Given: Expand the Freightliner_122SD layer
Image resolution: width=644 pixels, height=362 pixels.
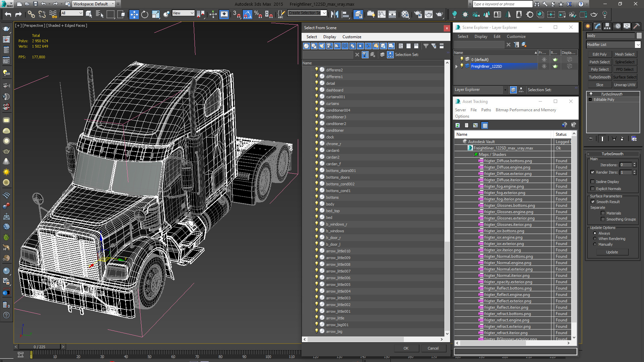Looking at the screenshot, I should coord(457,66).
